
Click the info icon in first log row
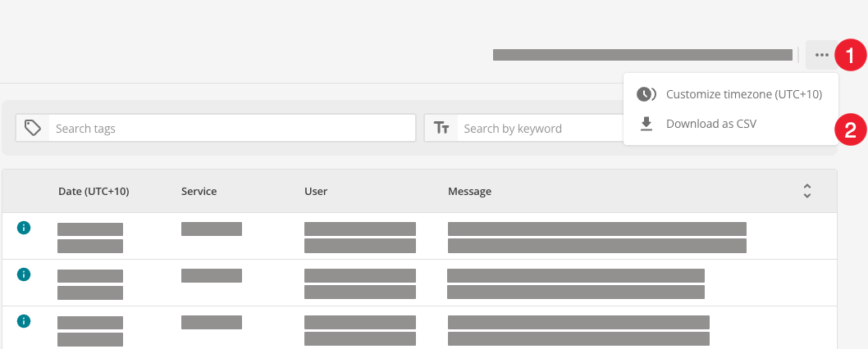point(24,227)
